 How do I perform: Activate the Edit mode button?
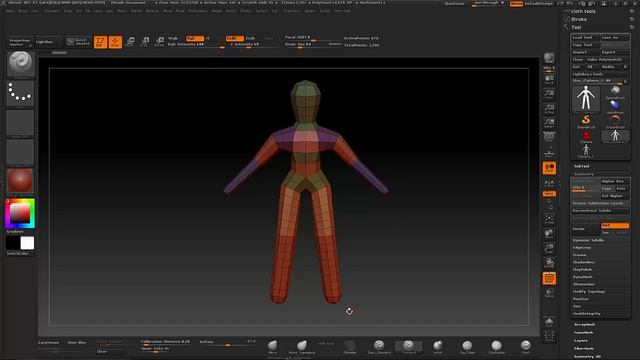pos(100,42)
